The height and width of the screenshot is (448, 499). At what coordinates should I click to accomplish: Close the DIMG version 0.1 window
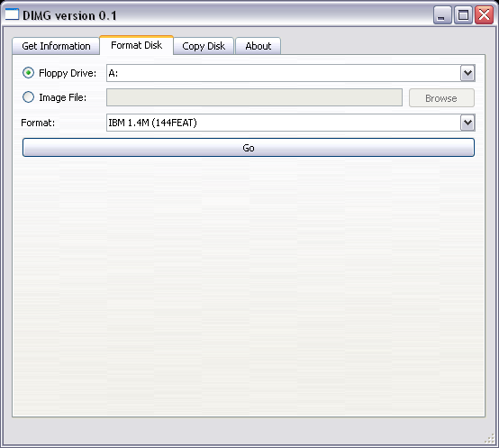tap(484, 15)
